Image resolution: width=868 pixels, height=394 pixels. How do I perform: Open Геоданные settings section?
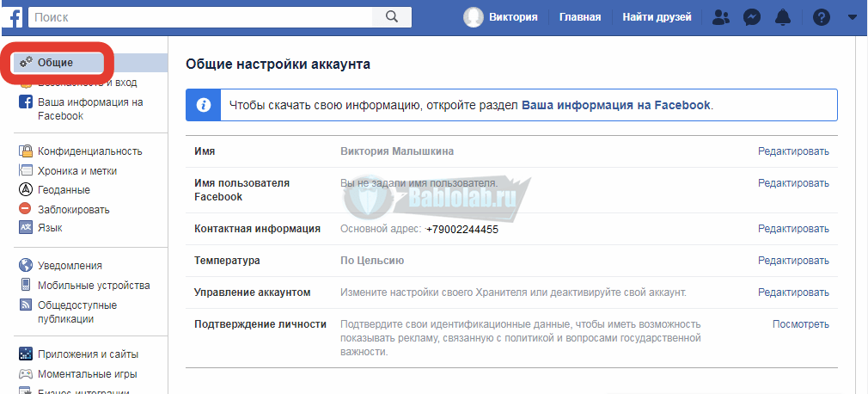pyautogui.click(x=64, y=190)
